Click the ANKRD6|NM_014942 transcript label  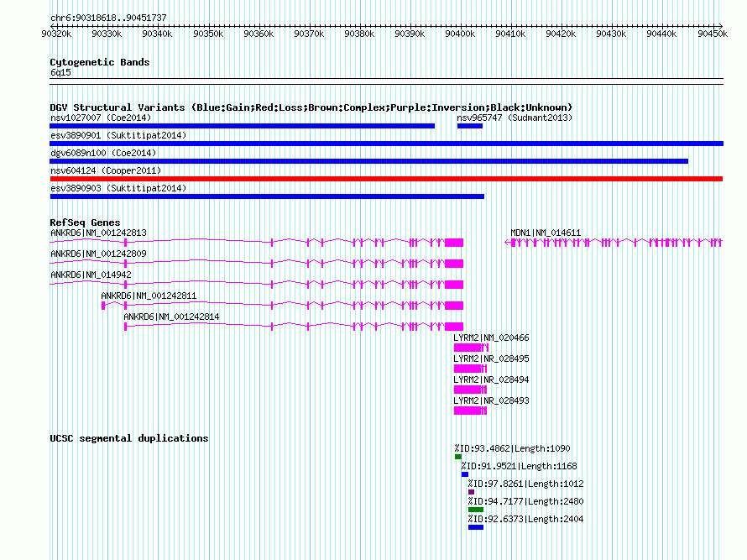[x=91, y=275]
